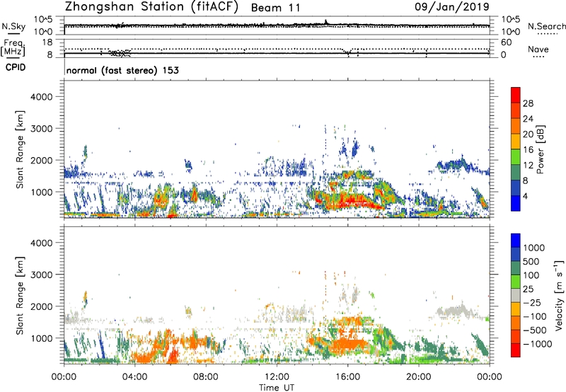Click the "Power [dB]" color bar title
566x392 pixels.
click(x=540, y=149)
